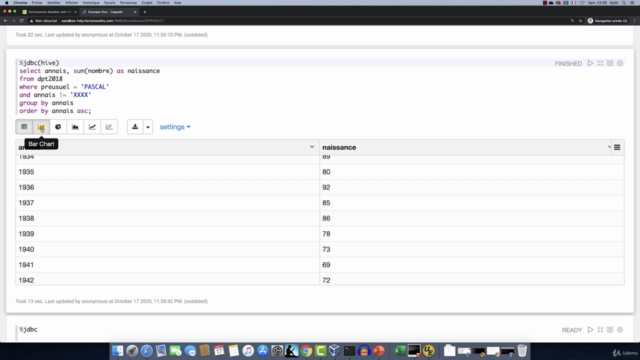Image resolution: width=640 pixels, height=360 pixels.
Task: Hide the output of the READY paragraph
Action: [x=610, y=330]
